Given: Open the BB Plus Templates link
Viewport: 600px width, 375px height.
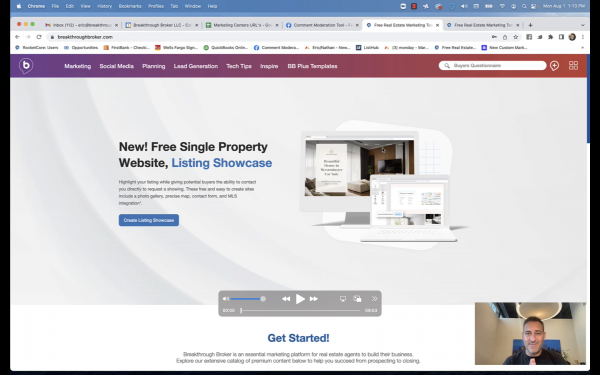Looking at the screenshot, I should click(x=312, y=66).
